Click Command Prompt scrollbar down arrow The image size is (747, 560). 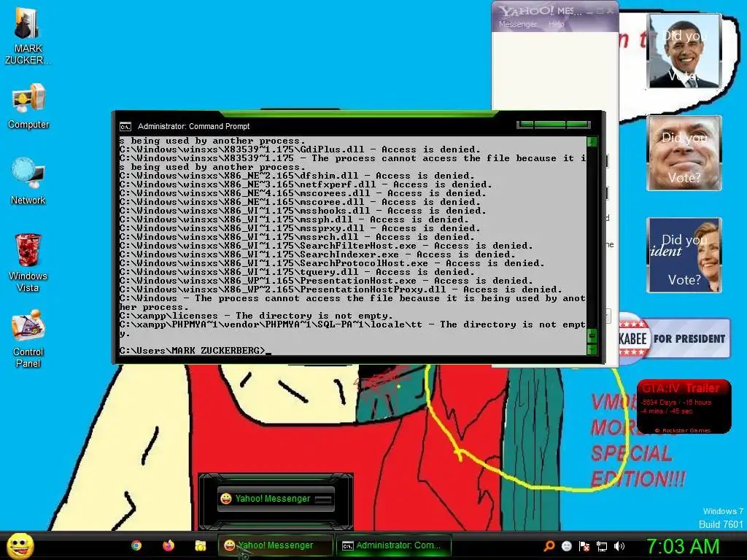coord(592,349)
